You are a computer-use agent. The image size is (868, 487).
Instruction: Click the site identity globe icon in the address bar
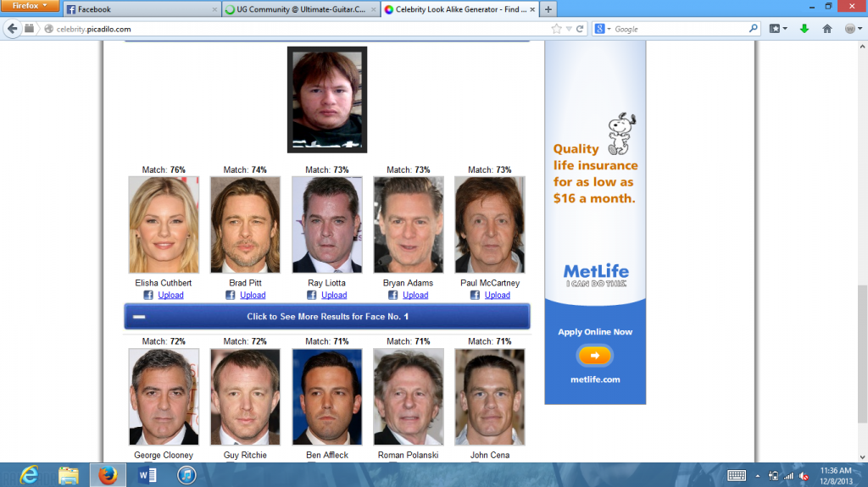[x=48, y=29]
